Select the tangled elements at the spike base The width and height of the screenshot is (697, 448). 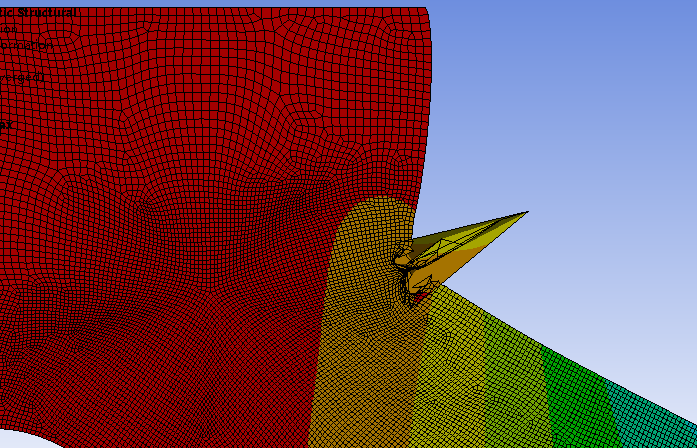point(405,260)
